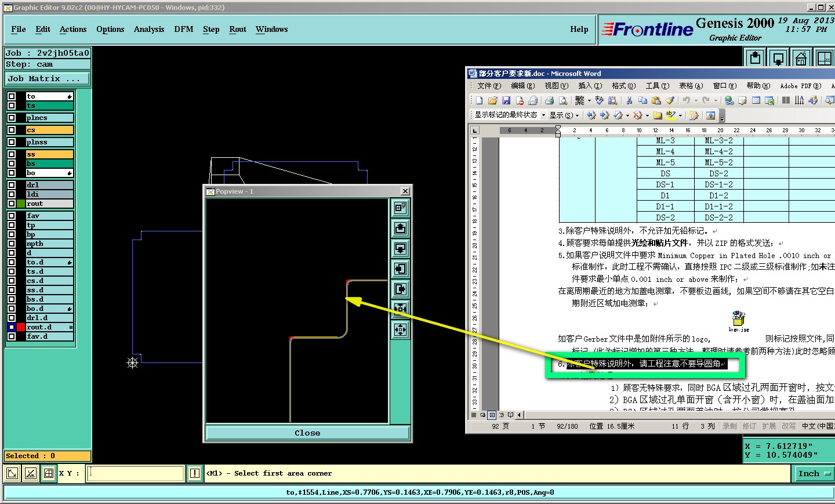Click Insert Table icon in Word toolbar
This screenshot has height=504, width=835.
[756, 100]
